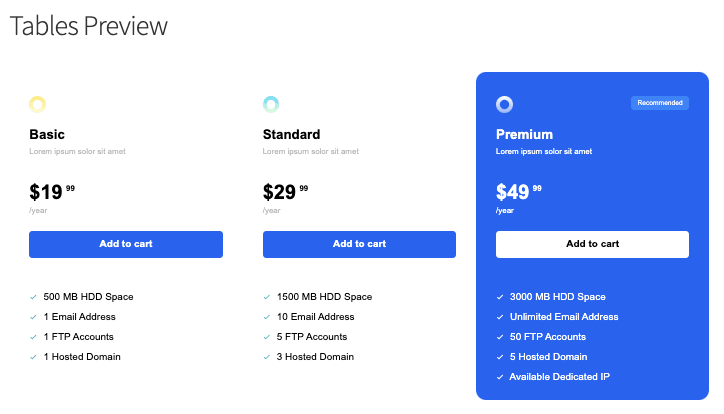724x414 pixels.
Task: Add the Standard plan to cart
Action: (359, 244)
